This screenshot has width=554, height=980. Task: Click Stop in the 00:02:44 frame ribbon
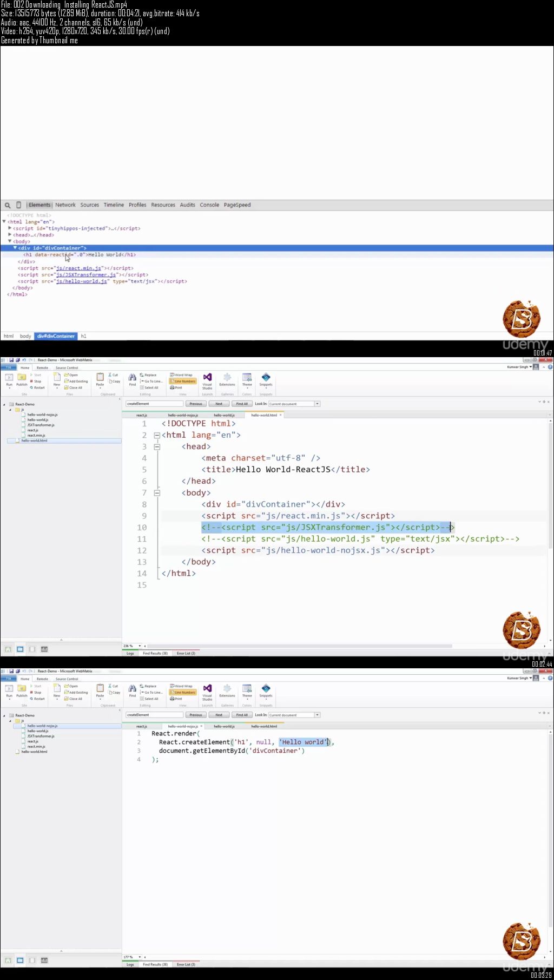[36, 382]
